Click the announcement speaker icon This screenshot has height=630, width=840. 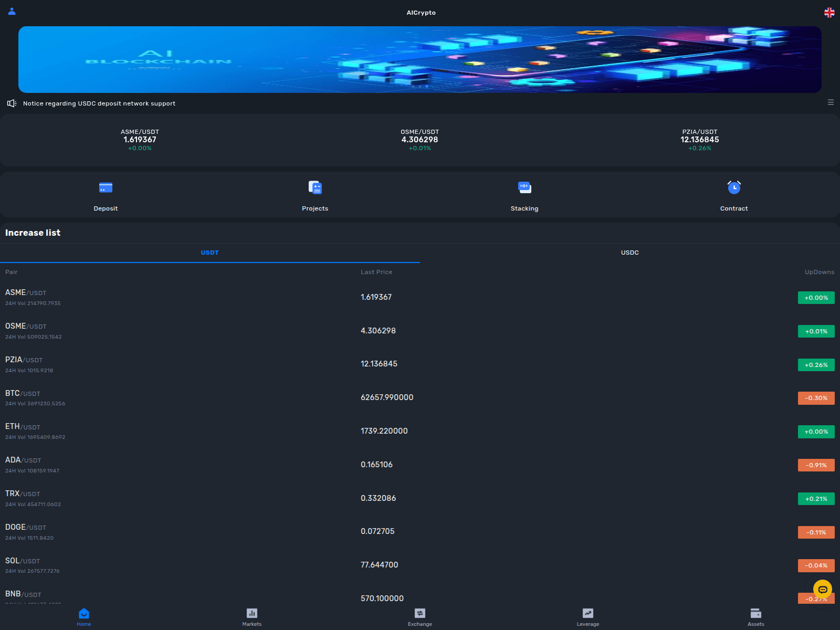[12, 103]
